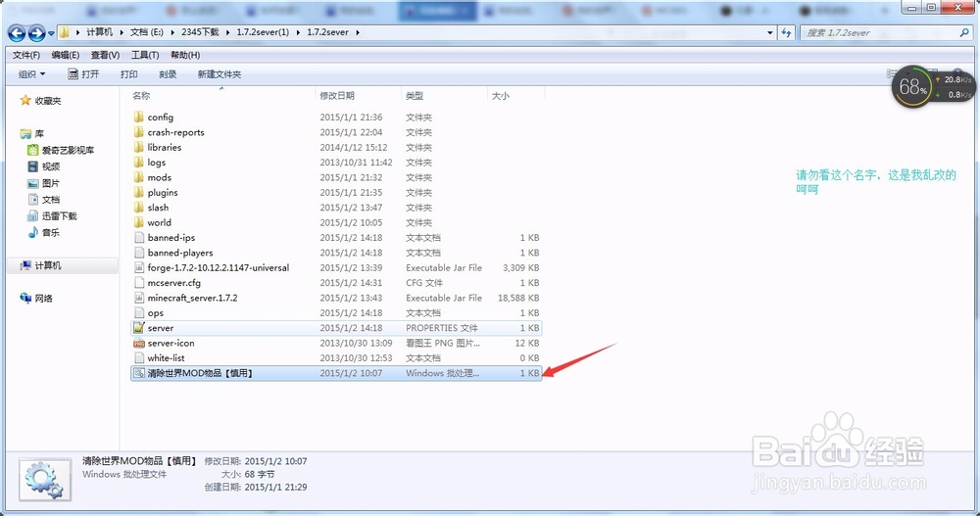The height and width of the screenshot is (516, 980).
Task: Click the 刻录 toolbar button
Action: pos(168,73)
